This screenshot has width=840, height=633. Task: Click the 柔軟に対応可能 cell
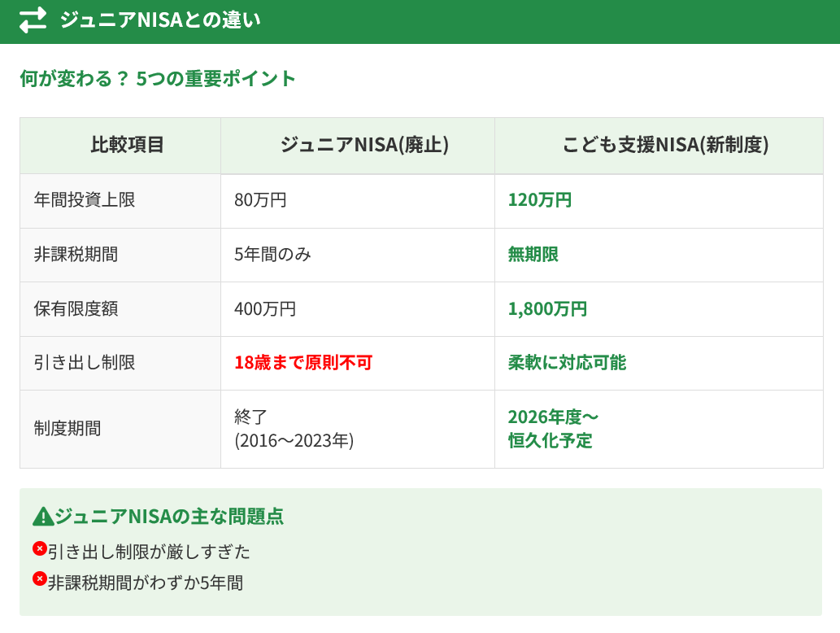tap(567, 363)
